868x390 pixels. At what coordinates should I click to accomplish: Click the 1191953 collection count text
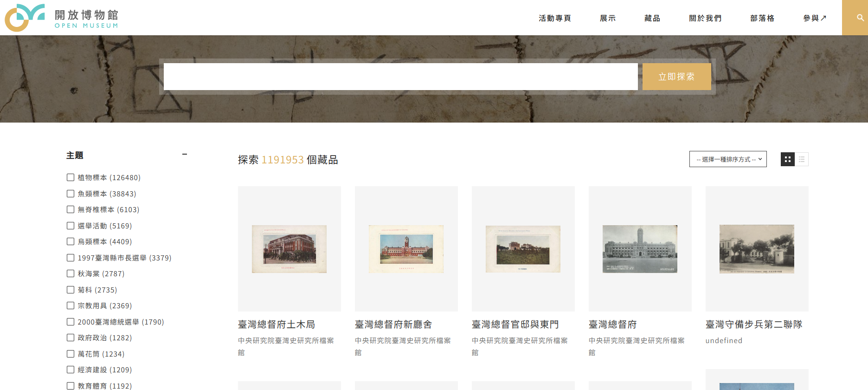coord(283,160)
